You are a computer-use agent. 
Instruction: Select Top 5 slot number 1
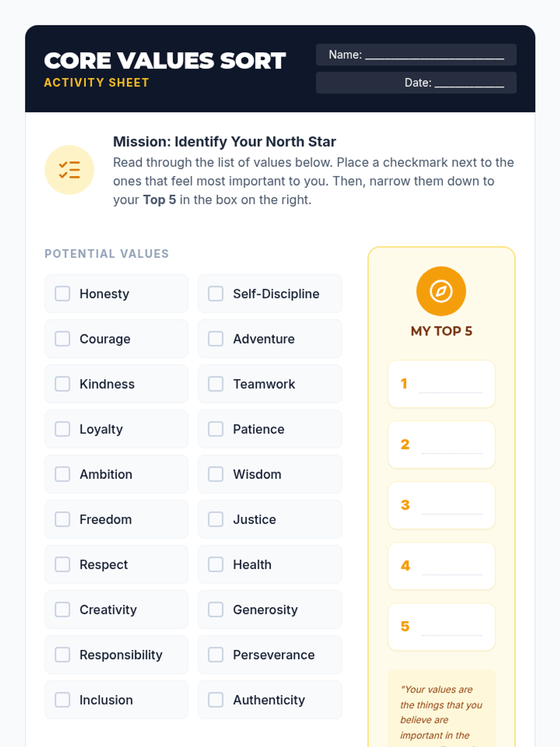pos(441,384)
